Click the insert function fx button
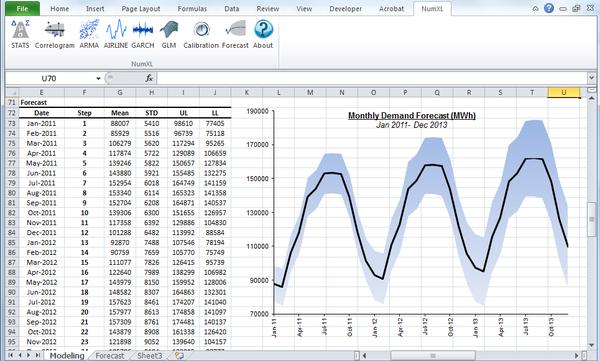This screenshot has width=600, height=361. click(x=149, y=78)
